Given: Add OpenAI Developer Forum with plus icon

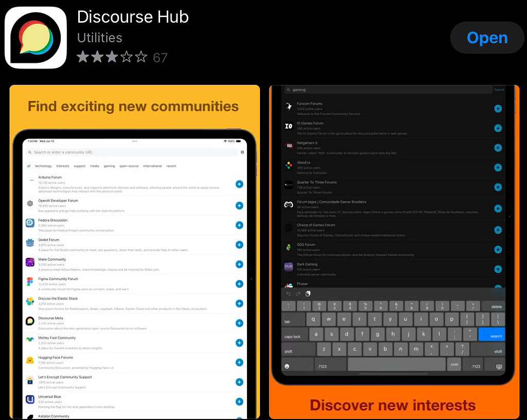Looking at the screenshot, I should tap(239, 206).
